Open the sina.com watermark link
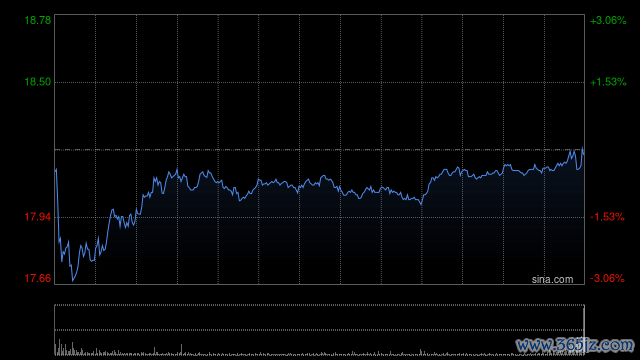This screenshot has width=640, height=360. [552, 280]
